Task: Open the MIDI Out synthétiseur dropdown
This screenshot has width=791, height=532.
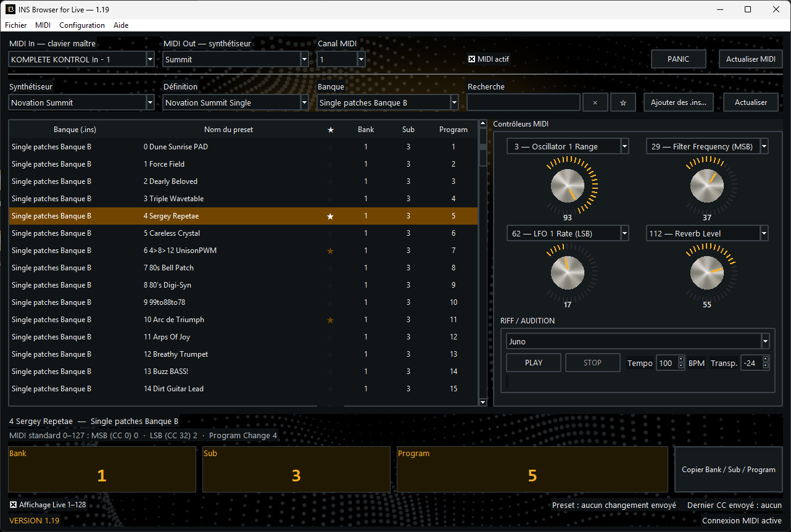Action: tap(236, 59)
